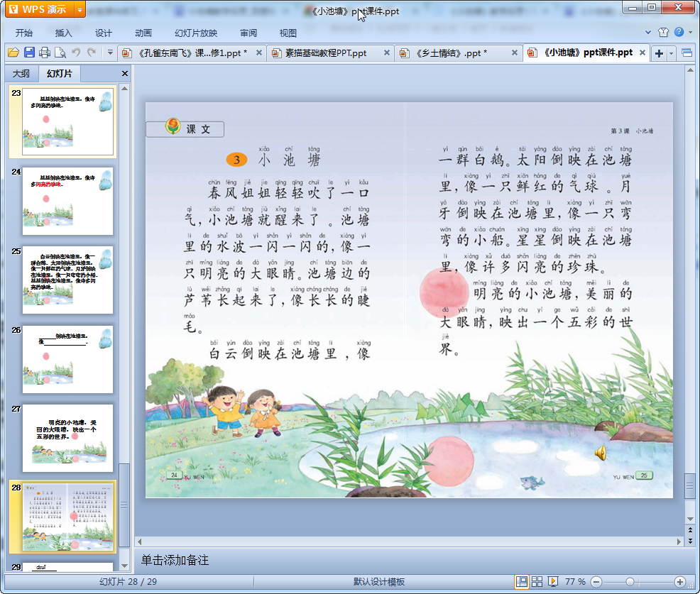Click zoom in plus button
The image size is (700, 594).
click(680, 582)
